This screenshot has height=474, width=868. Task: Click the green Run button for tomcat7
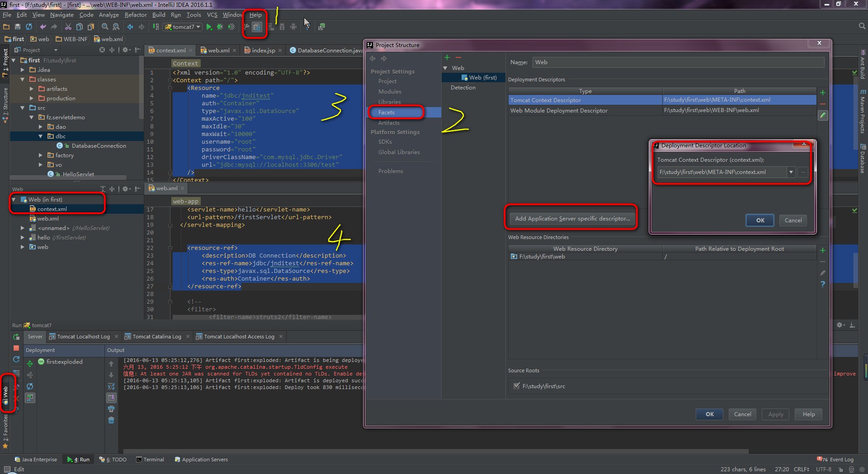point(209,27)
